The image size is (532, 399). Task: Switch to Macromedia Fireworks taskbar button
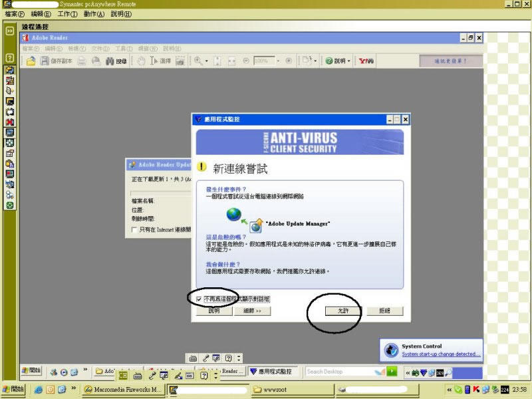click(123, 390)
